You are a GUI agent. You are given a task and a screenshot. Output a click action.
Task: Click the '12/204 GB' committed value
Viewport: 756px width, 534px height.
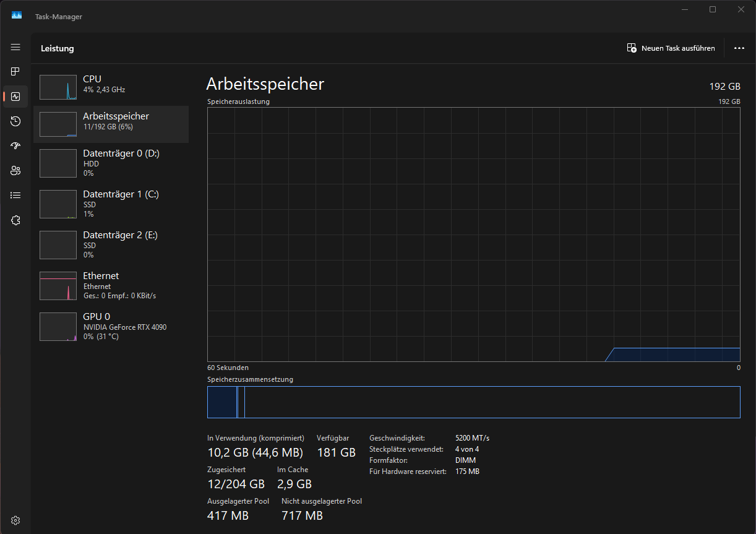tap(236, 484)
